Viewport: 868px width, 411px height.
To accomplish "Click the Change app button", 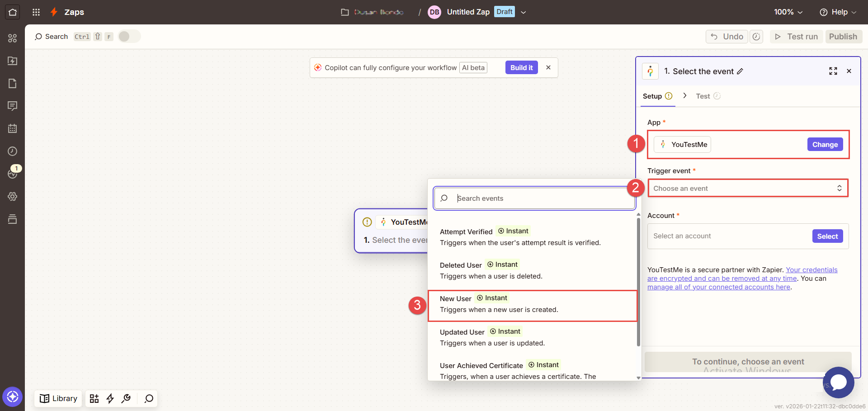I will point(825,144).
